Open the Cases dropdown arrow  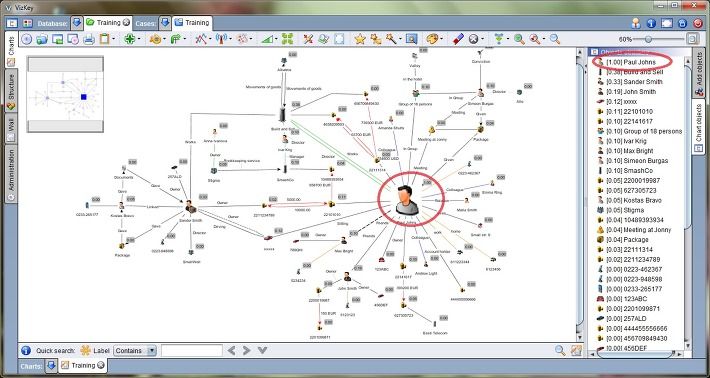[x=165, y=23]
